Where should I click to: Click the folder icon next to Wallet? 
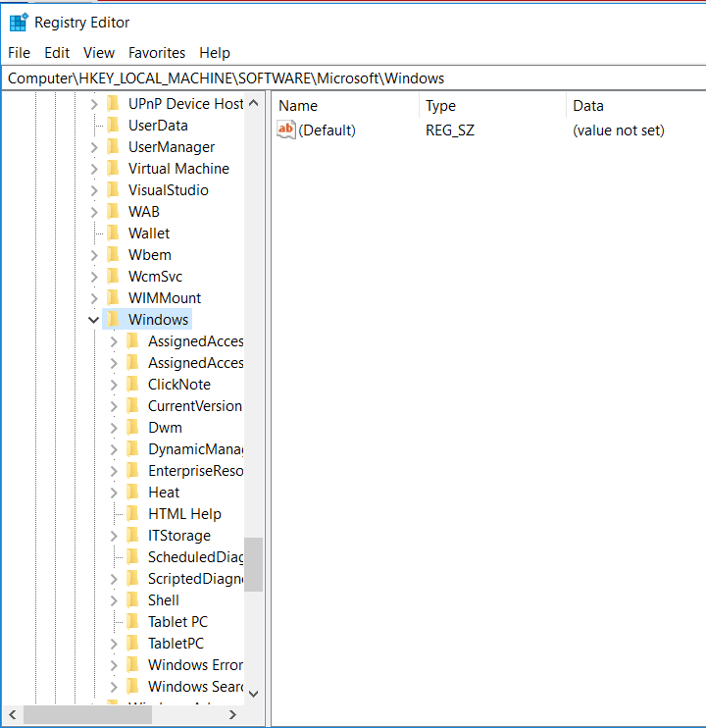tap(114, 234)
